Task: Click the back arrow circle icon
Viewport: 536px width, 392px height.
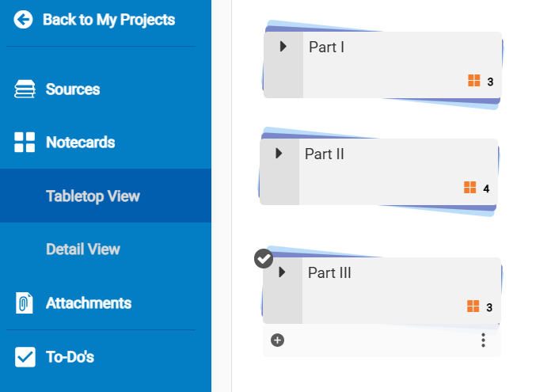Action: point(23,20)
